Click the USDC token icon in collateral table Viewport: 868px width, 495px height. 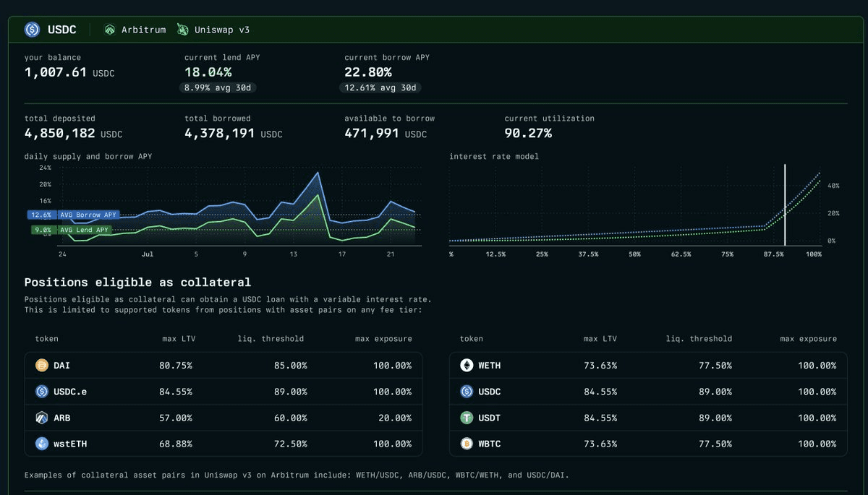tap(467, 392)
